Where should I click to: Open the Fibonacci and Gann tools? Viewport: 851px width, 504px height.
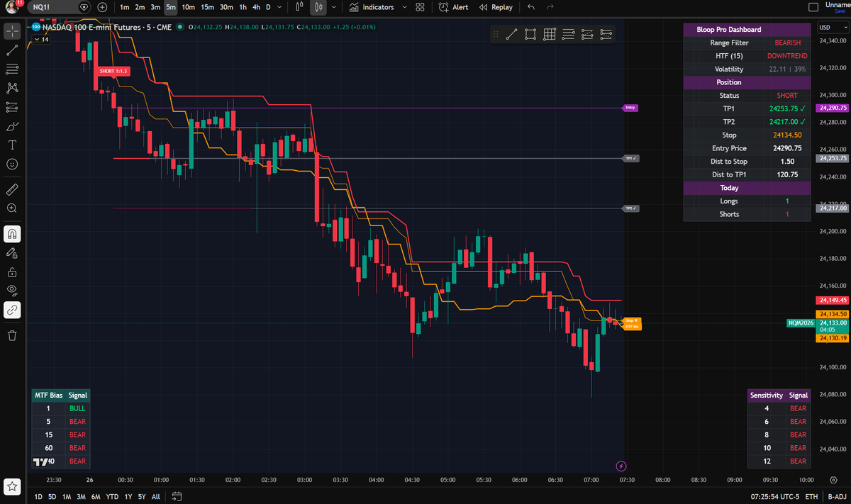tap(12, 69)
